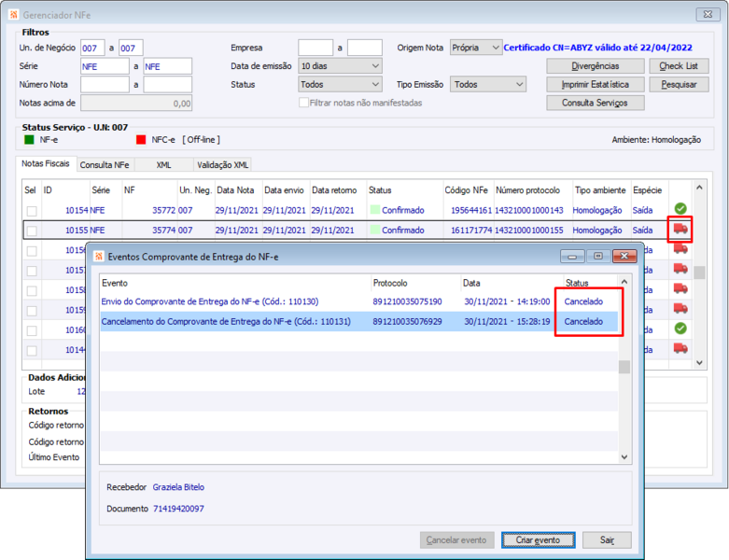Maximize the Eventos Comprovante de Entrega dialog
Image resolution: width=729 pixels, height=560 pixels.
pyautogui.click(x=598, y=256)
